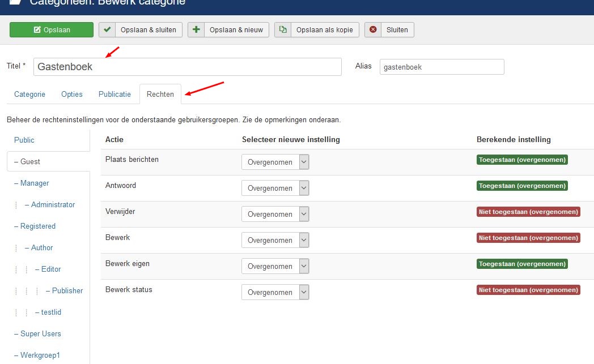Switch to the Categorie tab
The height and width of the screenshot is (364, 594).
point(29,95)
